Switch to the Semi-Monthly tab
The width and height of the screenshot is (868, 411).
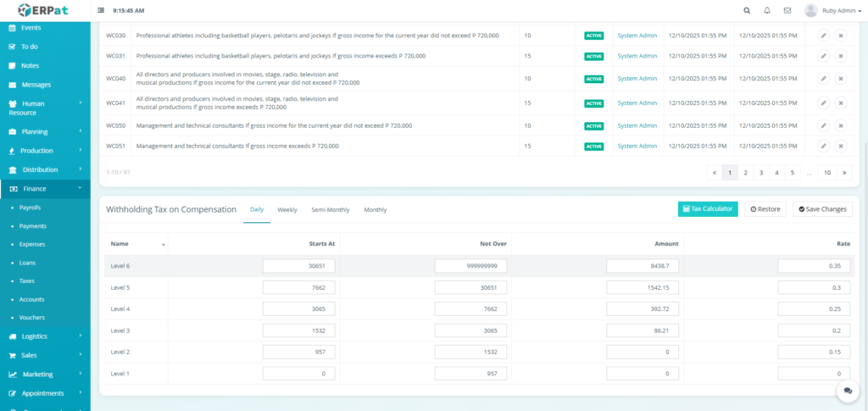pyautogui.click(x=331, y=209)
